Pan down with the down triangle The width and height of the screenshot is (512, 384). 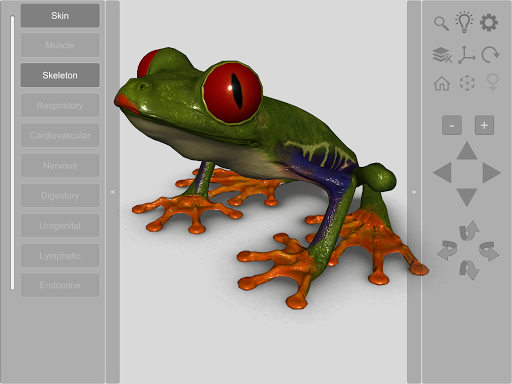tap(466, 197)
